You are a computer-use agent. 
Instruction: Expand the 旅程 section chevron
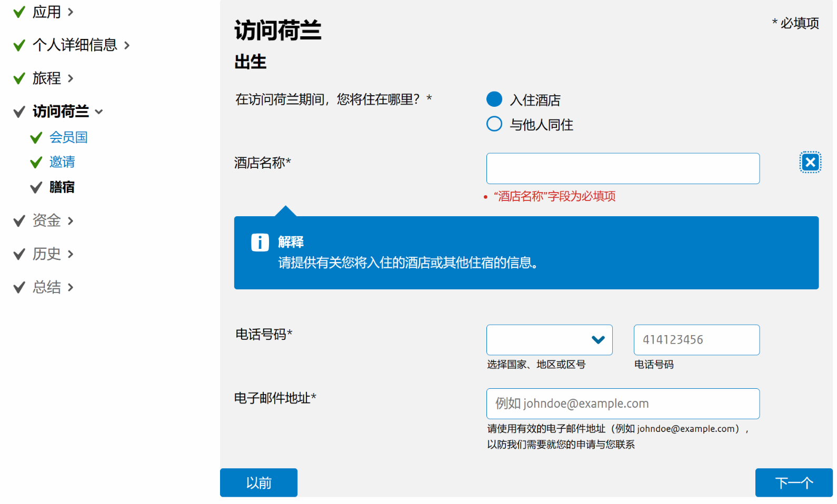tap(71, 78)
